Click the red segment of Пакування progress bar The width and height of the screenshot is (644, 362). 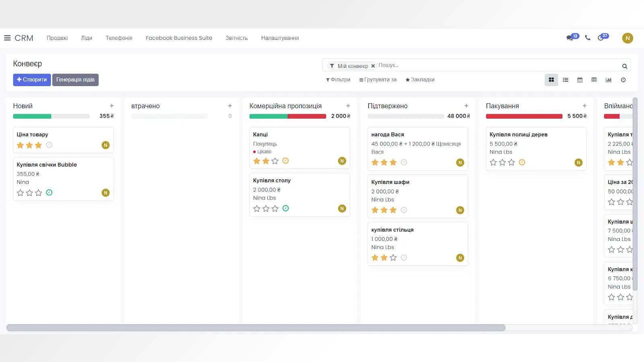coord(524,116)
